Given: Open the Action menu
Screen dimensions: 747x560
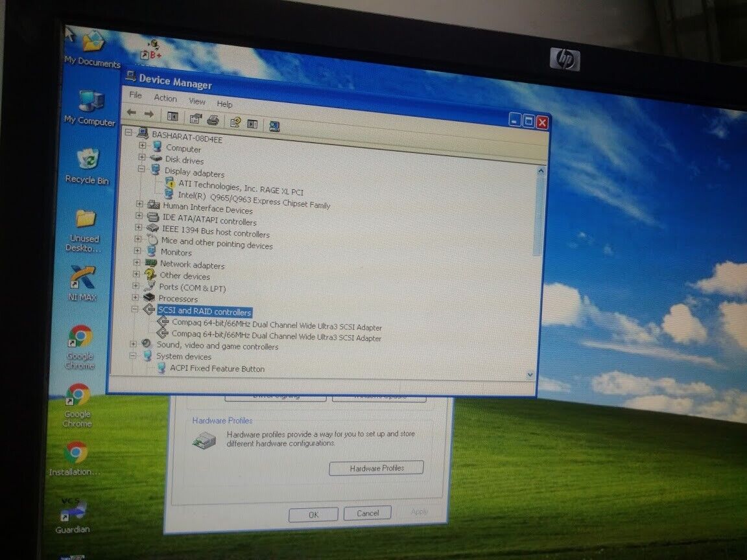Looking at the screenshot, I should 165,98.
